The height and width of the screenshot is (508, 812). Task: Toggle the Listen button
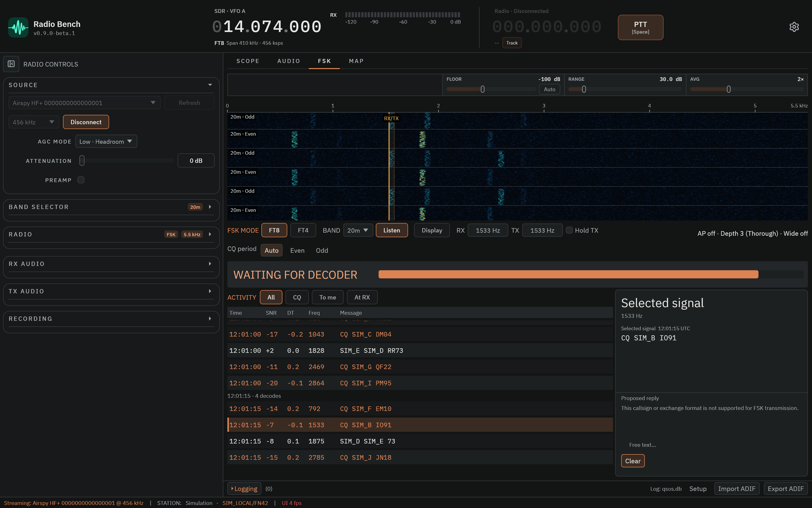tap(392, 230)
